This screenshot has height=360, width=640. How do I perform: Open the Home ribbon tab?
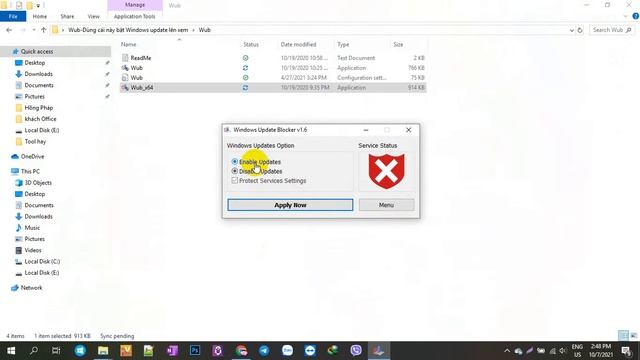[x=40, y=16]
